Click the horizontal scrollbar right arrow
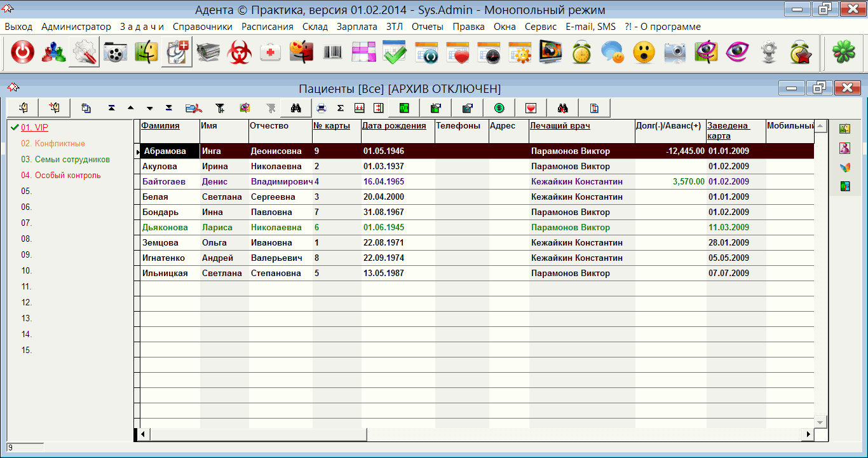The image size is (868, 458). tap(808, 434)
